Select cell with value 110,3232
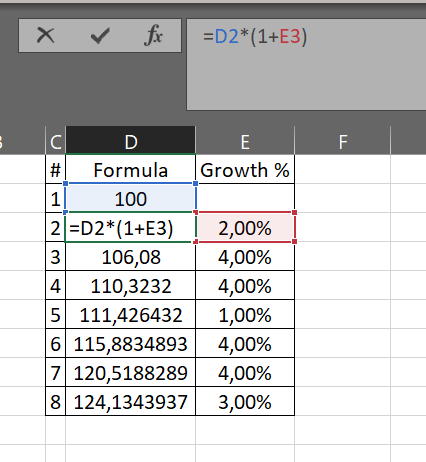This screenshot has width=426, height=462. coord(131,286)
